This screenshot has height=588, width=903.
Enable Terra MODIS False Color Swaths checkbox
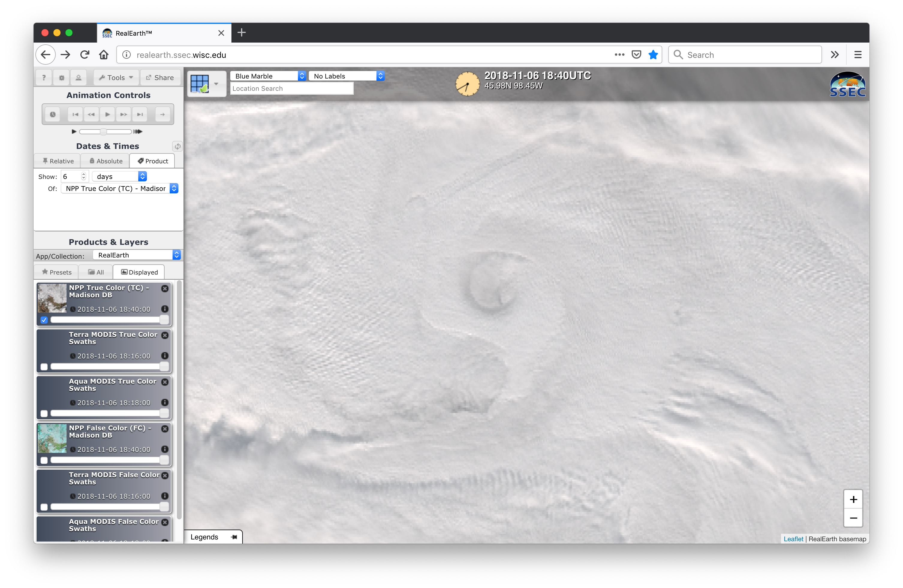click(x=44, y=507)
